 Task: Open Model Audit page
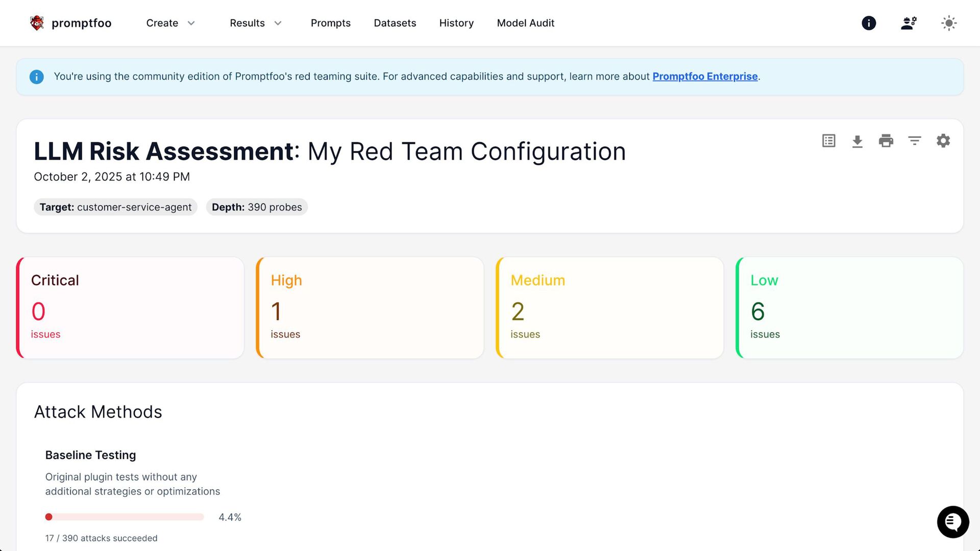click(x=525, y=23)
